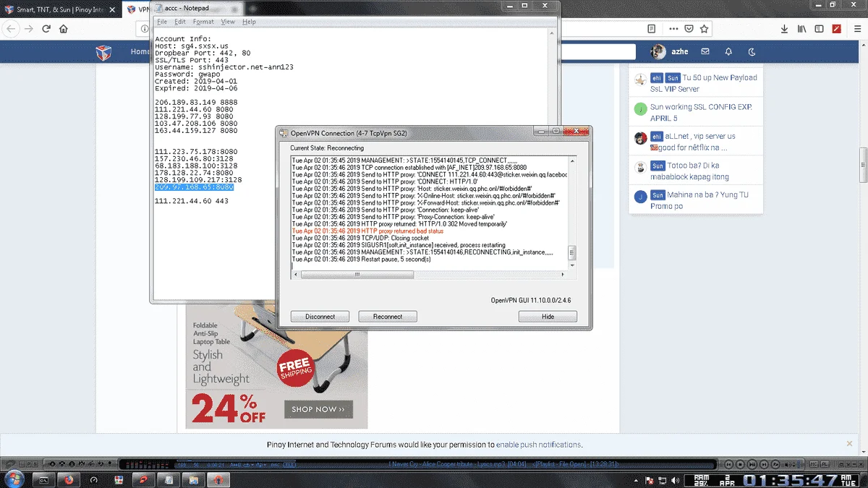Open the Windows Start menu
This screenshot has height=488, width=868.
click(14, 479)
